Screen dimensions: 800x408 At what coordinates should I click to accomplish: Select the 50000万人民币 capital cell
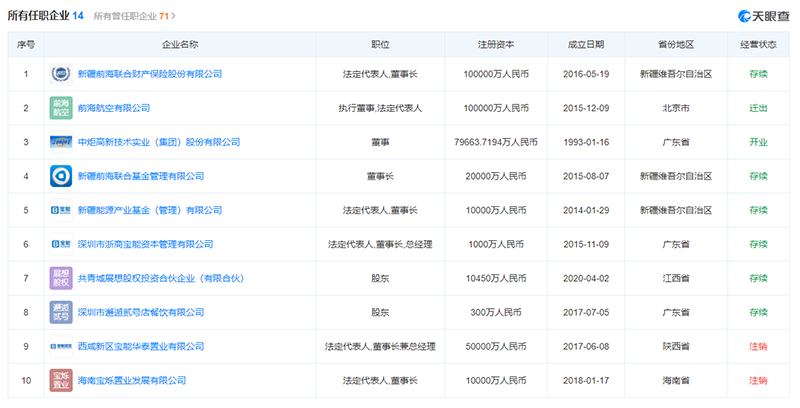click(496, 346)
